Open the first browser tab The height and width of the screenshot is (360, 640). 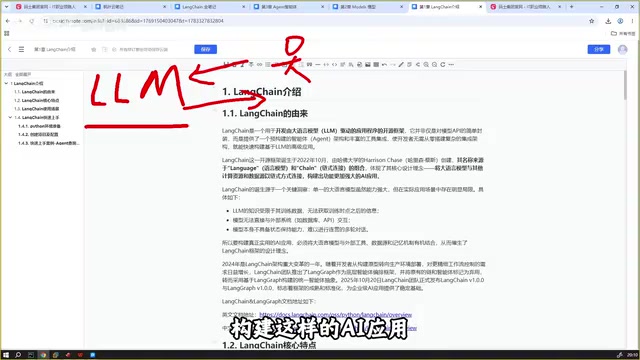click(50, 7)
